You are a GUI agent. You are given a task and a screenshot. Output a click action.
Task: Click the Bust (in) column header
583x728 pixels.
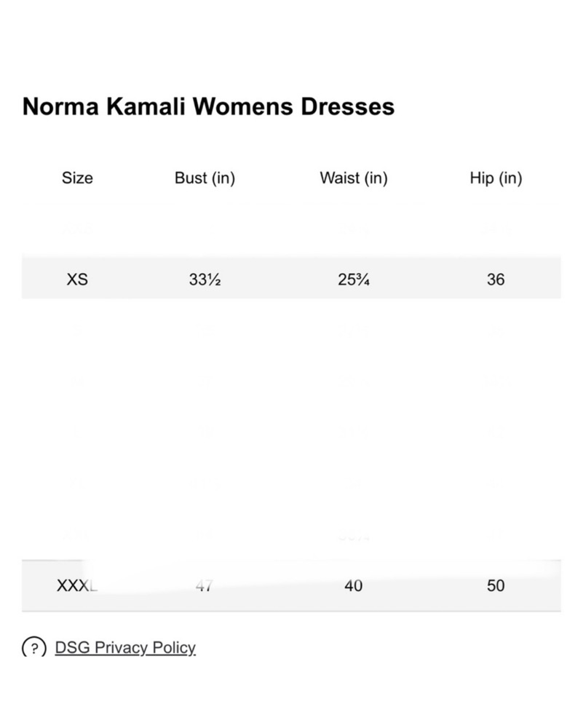click(x=205, y=178)
